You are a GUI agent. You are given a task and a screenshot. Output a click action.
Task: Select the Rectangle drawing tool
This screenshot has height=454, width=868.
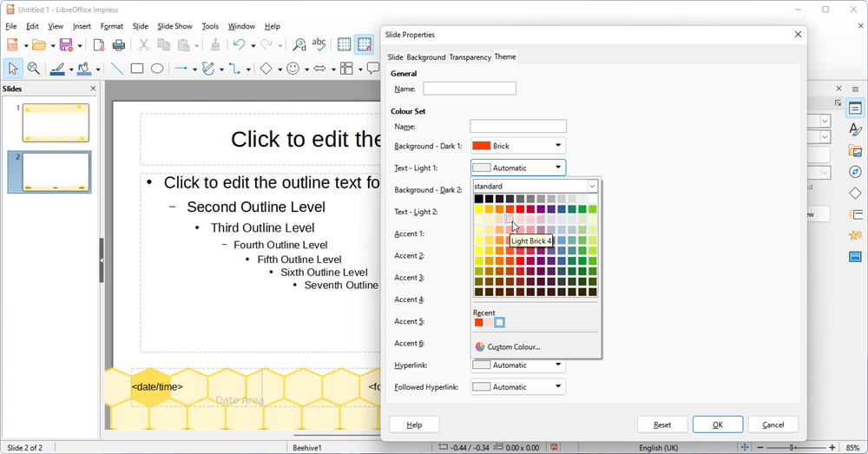(137, 69)
